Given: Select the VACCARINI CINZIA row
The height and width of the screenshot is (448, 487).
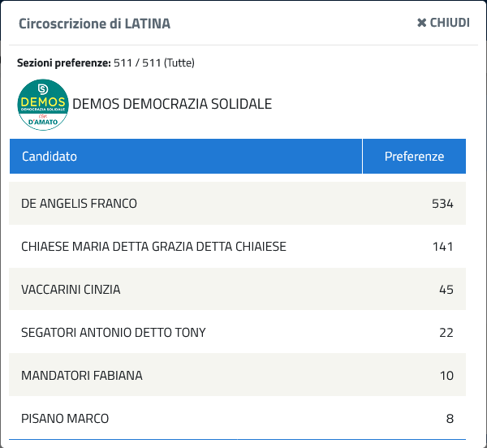Looking at the screenshot, I should [237, 290].
